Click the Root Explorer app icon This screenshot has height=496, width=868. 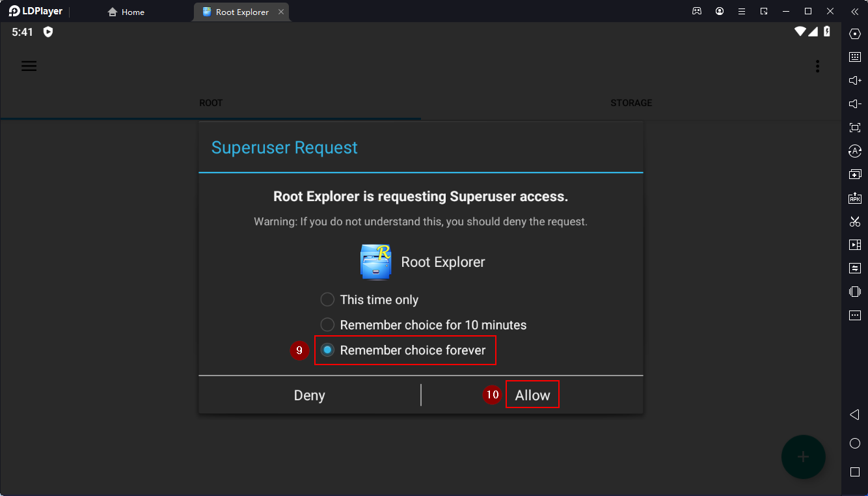point(375,262)
